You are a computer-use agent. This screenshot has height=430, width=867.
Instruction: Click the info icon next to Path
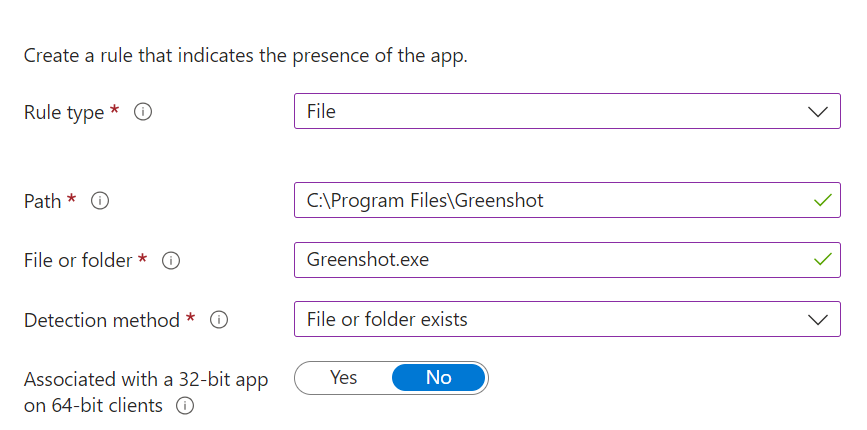pos(100,201)
